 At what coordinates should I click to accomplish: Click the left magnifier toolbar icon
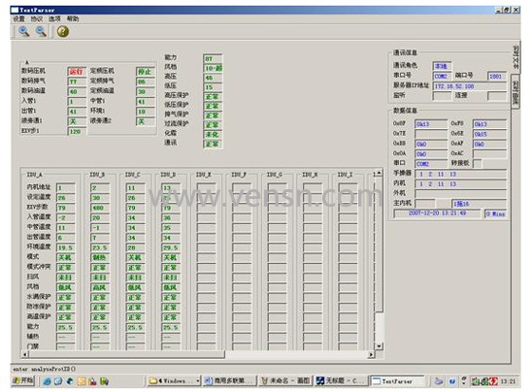[x=23, y=32]
